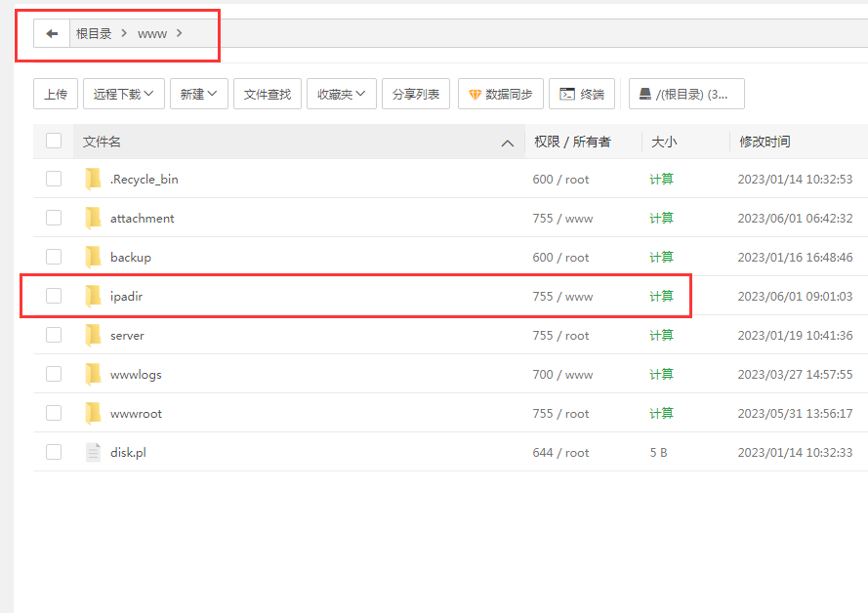Open the .Recycle_bin folder icon
The image size is (868, 613).
(x=92, y=179)
